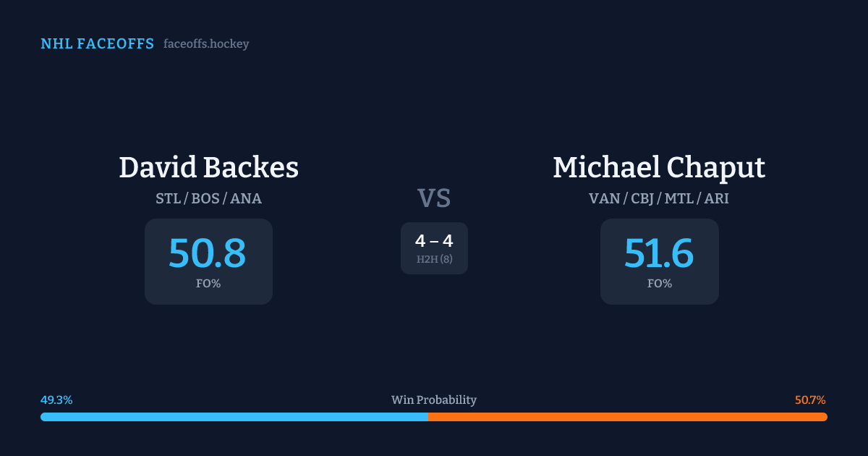Click the Win Probability label
Image resolution: width=868 pixels, height=456 pixels.
(434, 400)
